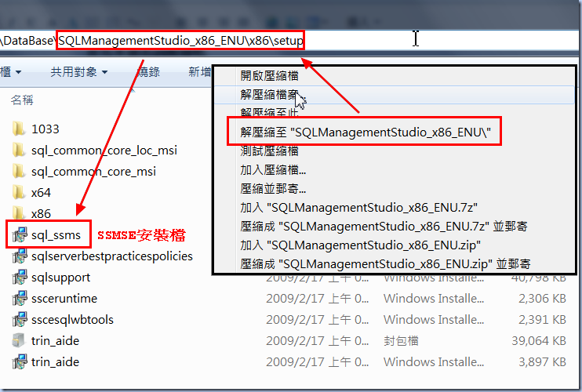Select the sqlsupport installer icon

coord(20,277)
